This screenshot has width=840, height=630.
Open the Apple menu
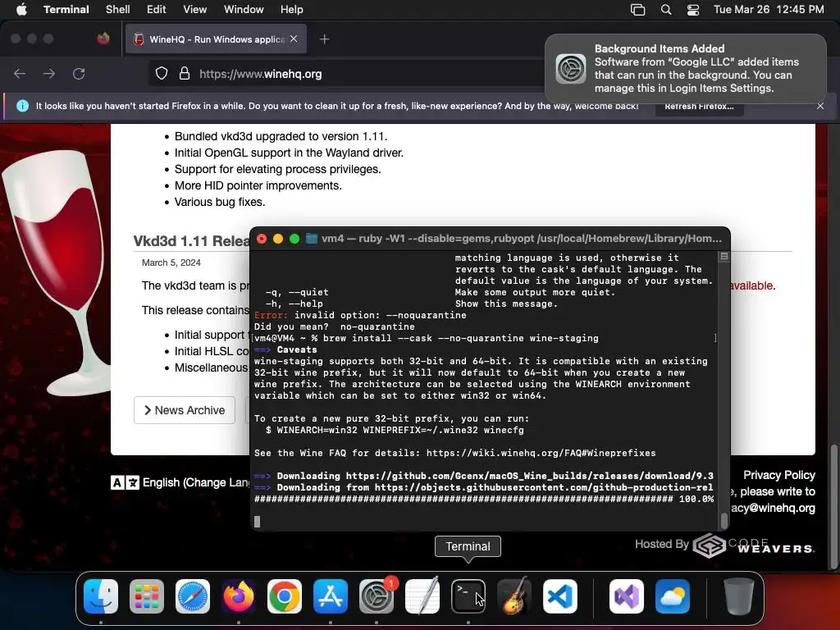(21, 10)
